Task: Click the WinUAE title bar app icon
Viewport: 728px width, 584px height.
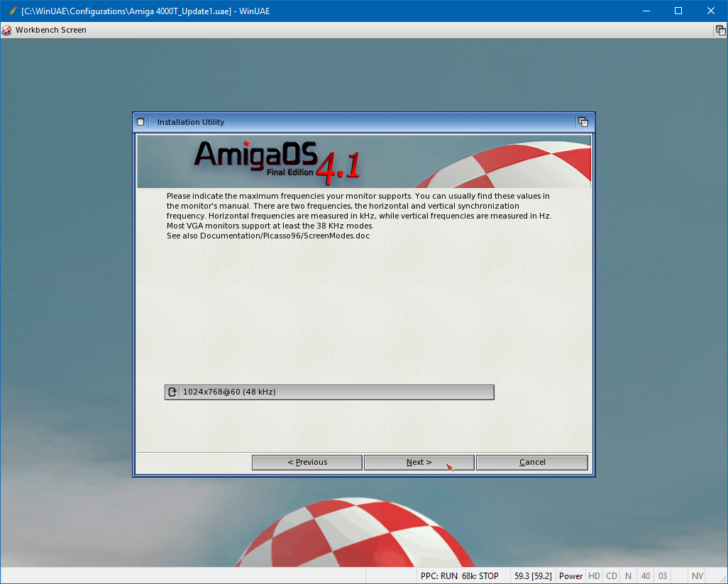Action: coord(12,11)
